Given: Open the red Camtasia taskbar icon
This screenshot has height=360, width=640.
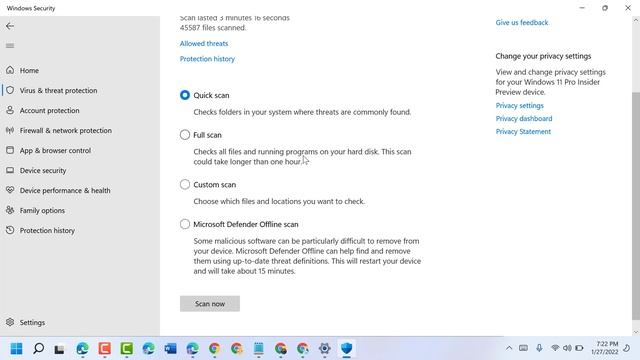Looking at the screenshot, I should (104, 349).
